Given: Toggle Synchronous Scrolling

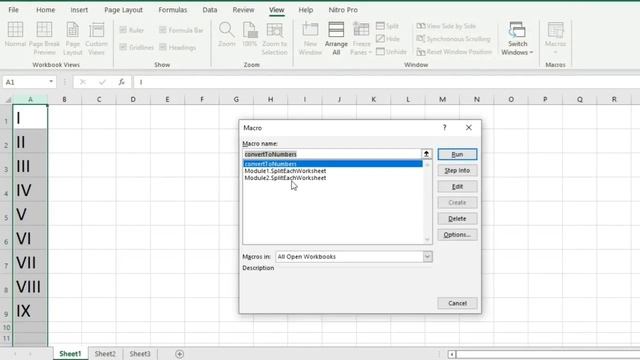Looking at the screenshot, I should point(453,39).
